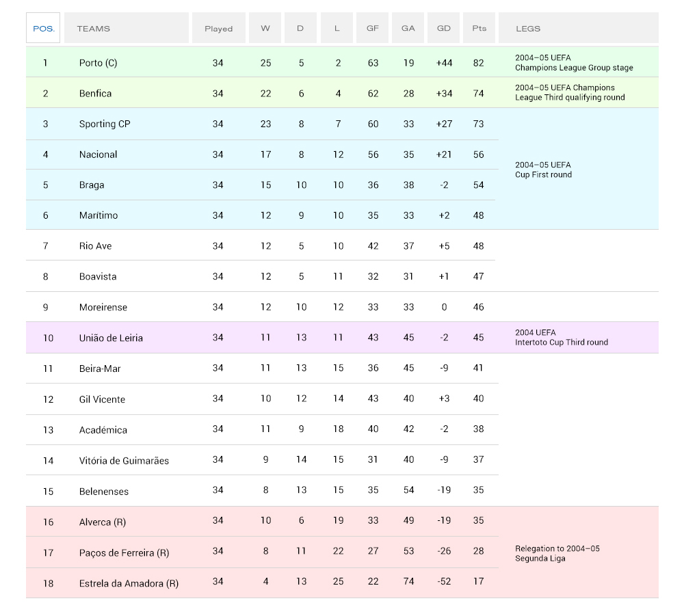Open União de Leiria team entry
The width and height of the screenshot is (684, 616).
(111, 338)
